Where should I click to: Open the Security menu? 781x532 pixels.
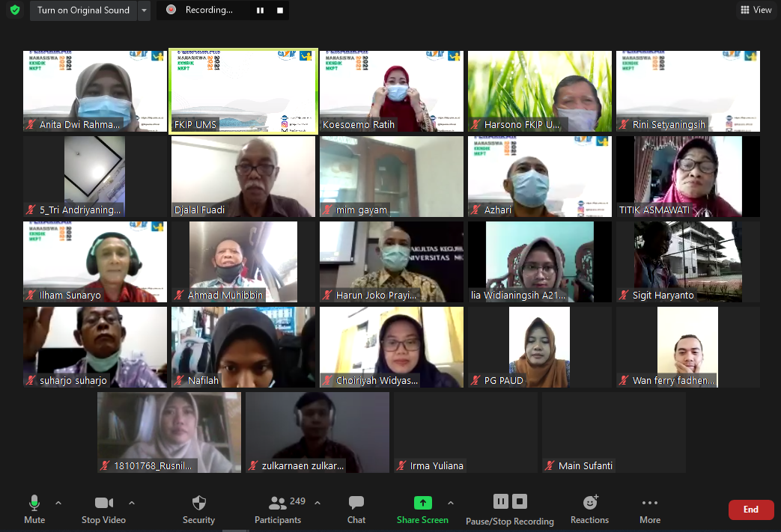point(198,509)
